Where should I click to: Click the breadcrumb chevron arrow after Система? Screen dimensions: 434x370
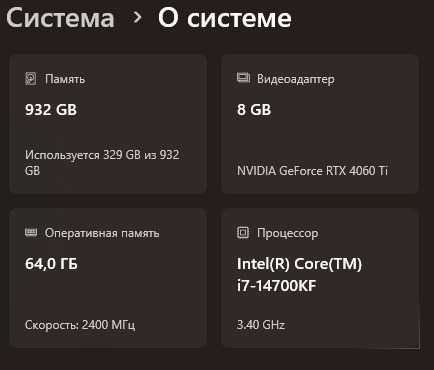point(137,17)
